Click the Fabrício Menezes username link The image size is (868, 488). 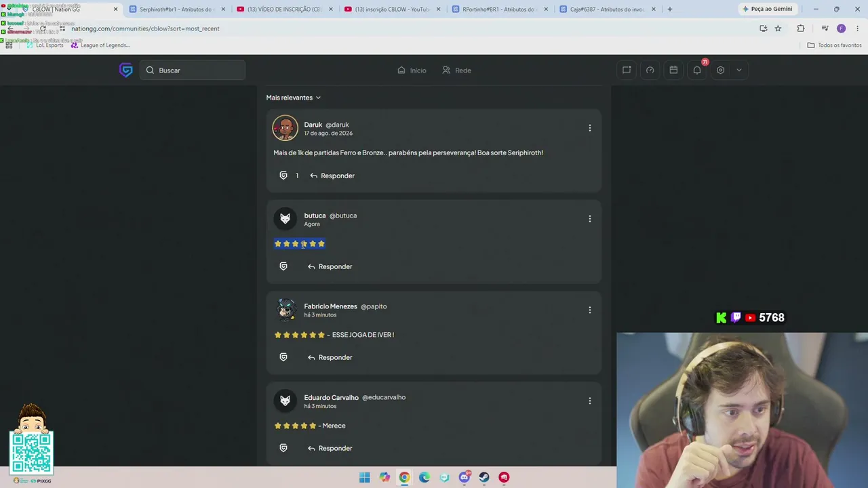(330, 306)
